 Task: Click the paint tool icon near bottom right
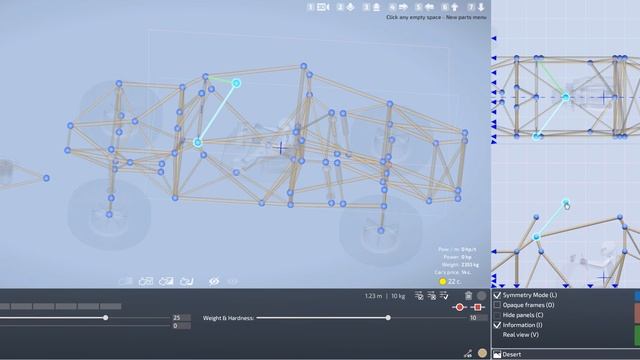pos(468,353)
